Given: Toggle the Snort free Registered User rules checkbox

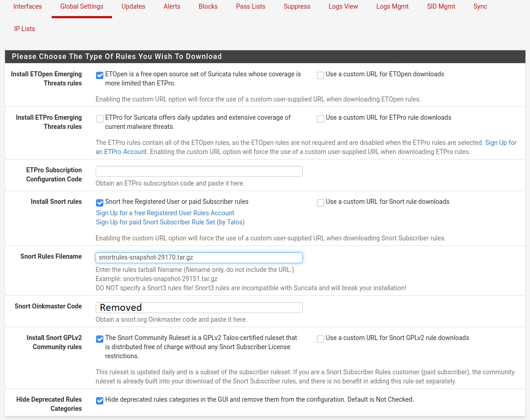Looking at the screenshot, I should tap(100, 203).
